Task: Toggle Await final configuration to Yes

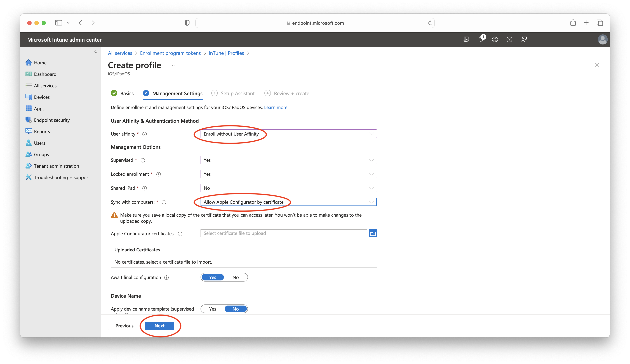Action: tap(212, 277)
